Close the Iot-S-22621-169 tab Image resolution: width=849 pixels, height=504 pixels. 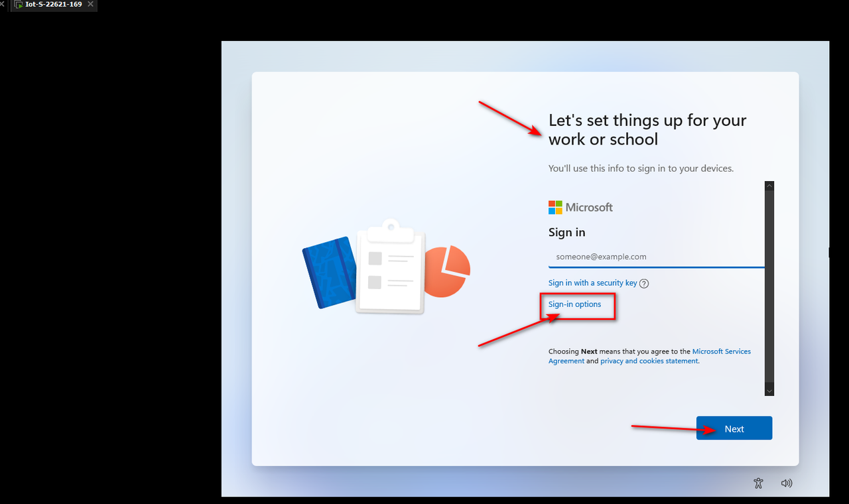(x=90, y=5)
